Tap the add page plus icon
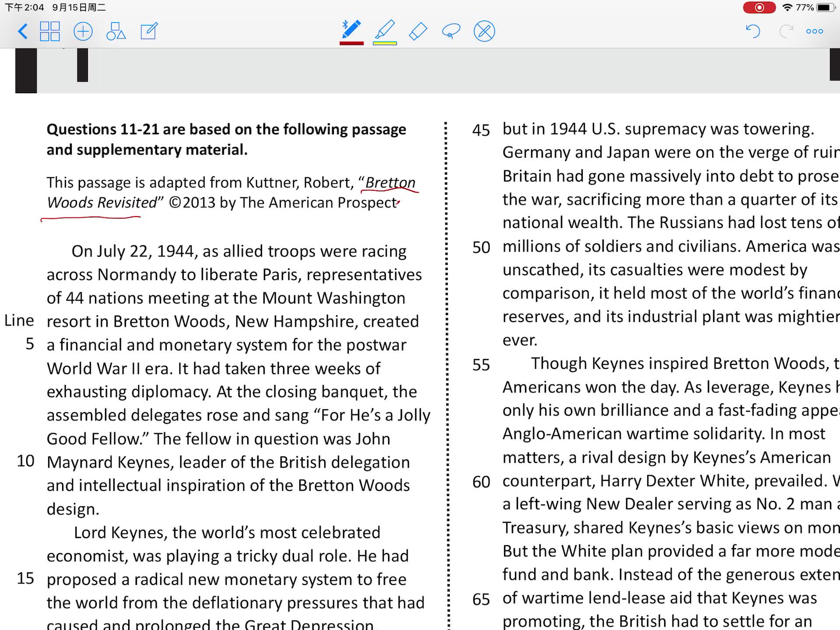The image size is (840, 630). 83,31
